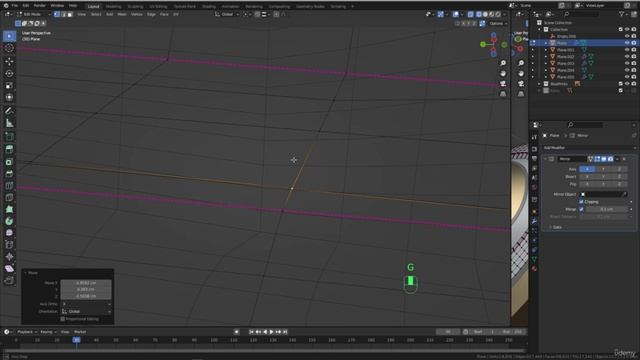Open the Keying dropdown in timeline

click(48, 332)
